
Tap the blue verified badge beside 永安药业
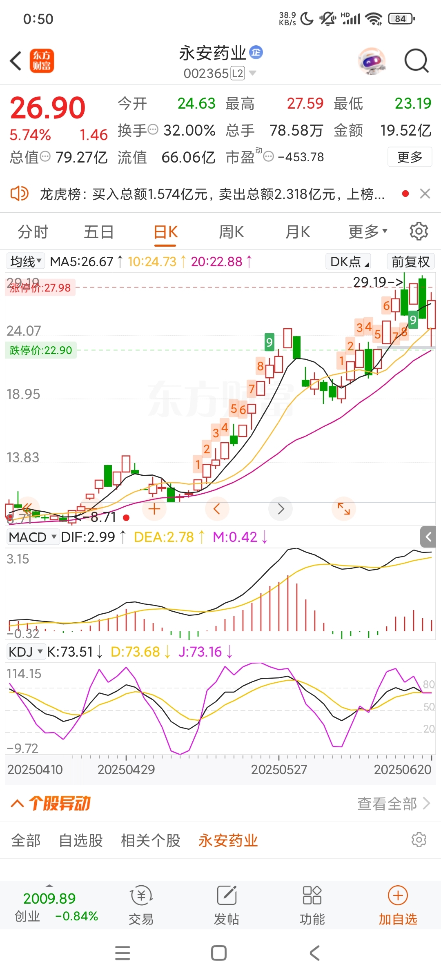click(x=256, y=52)
